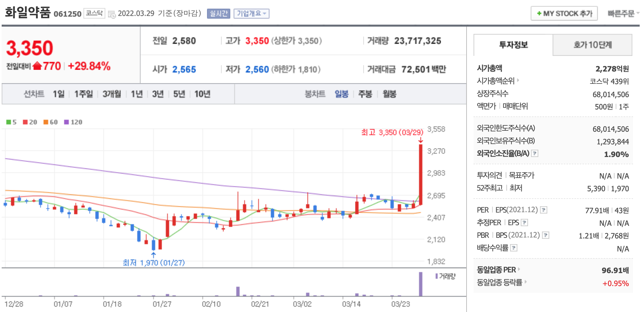
Task: Click the stock code 061250
Action: (67, 14)
